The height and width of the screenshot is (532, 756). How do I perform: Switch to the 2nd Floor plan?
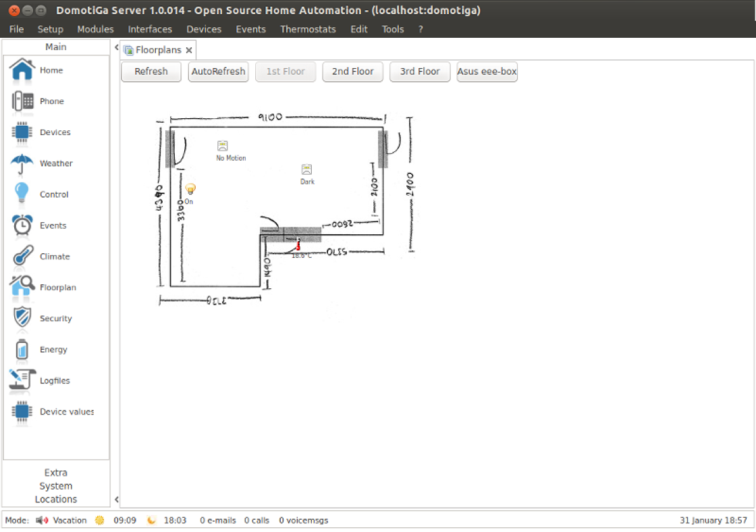pos(352,72)
